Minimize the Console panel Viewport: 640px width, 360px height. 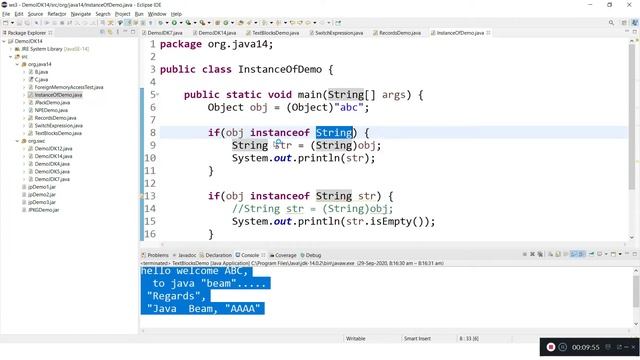[627, 253]
